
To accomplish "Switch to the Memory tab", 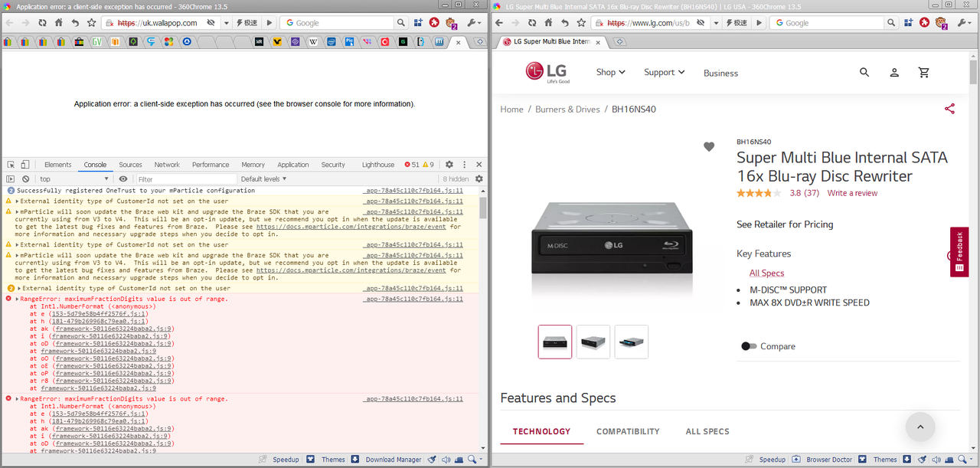I will 253,165.
